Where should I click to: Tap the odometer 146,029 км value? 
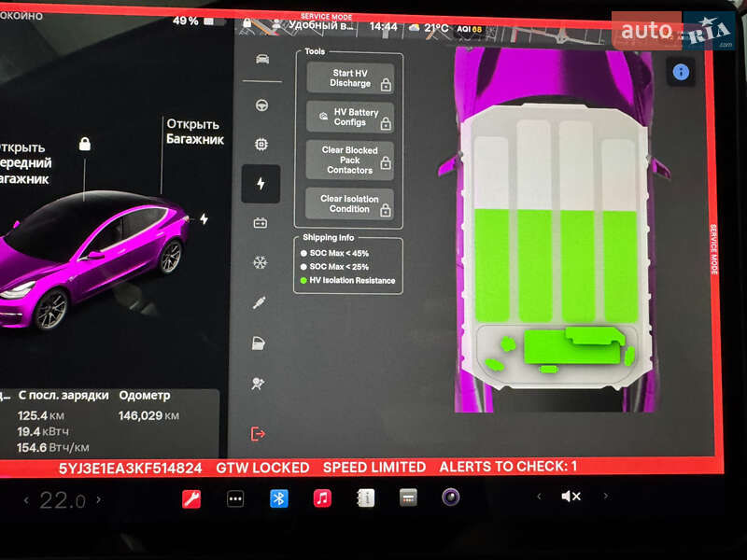tap(148, 415)
